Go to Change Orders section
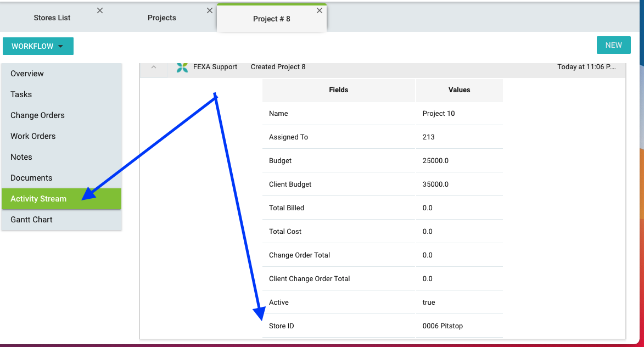The image size is (644, 347). 37,115
